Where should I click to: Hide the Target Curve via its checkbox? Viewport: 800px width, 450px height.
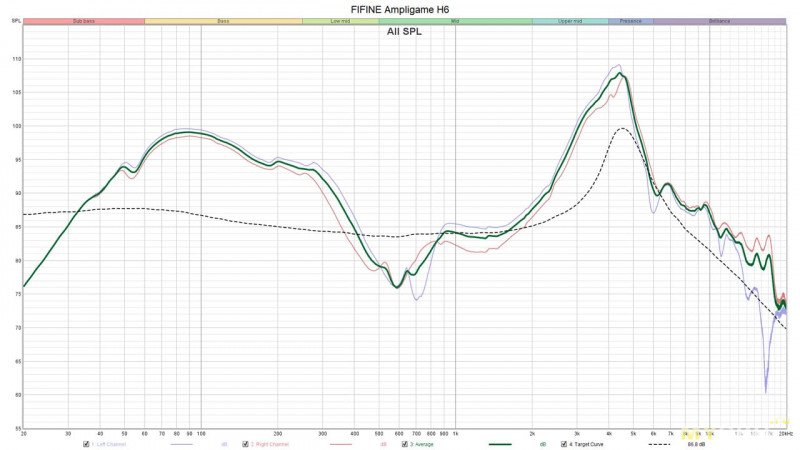coord(565,444)
